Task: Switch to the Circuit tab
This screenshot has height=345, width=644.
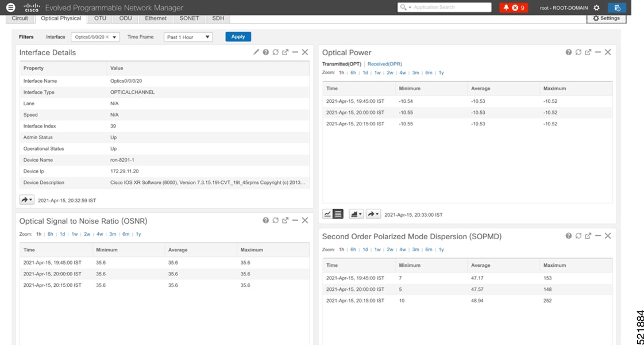Action: coord(20,18)
